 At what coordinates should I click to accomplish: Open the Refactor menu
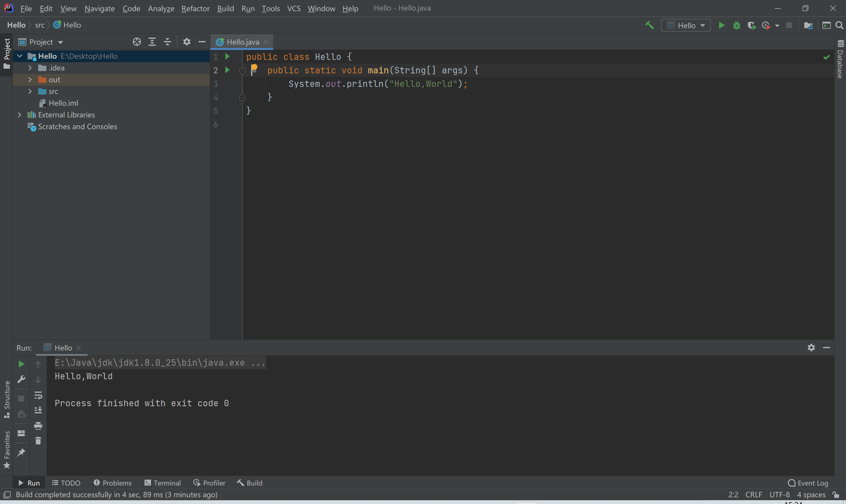tap(195, 9)
